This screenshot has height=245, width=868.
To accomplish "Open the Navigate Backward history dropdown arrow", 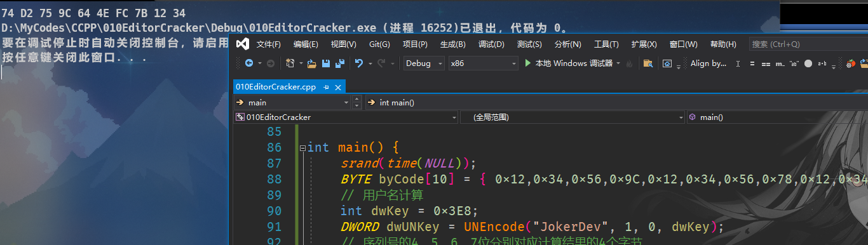I will (259, 63).
